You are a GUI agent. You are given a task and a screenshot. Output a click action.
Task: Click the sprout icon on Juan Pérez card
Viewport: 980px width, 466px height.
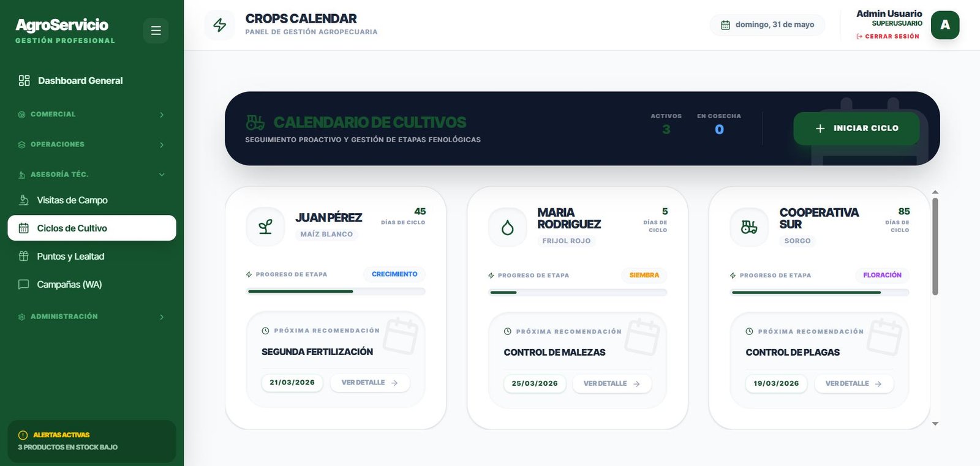coord(265,227)
